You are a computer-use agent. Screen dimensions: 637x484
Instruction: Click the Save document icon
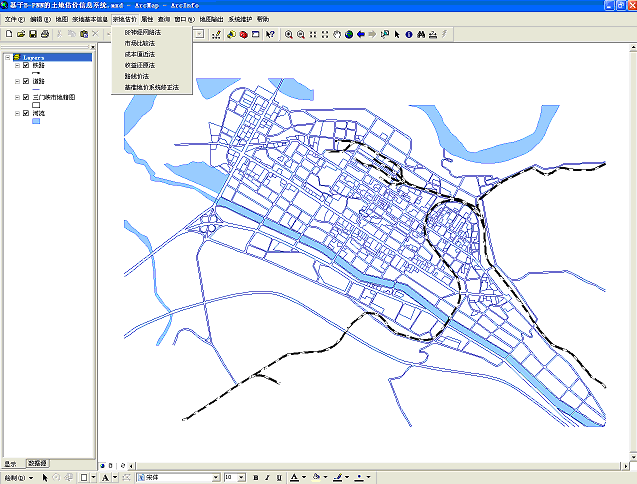33,34
